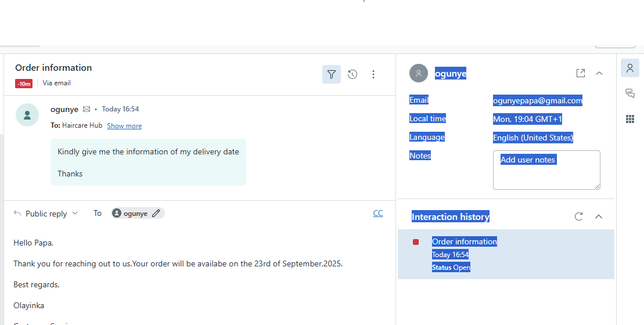Edit recipient ogunye with pencil icon
Viewport: 644px width, 325px height.
(156, 214)
